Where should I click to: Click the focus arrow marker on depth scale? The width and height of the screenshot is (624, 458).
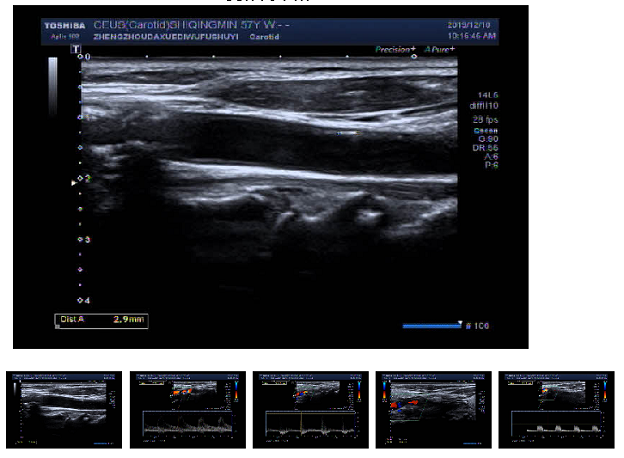72,183
